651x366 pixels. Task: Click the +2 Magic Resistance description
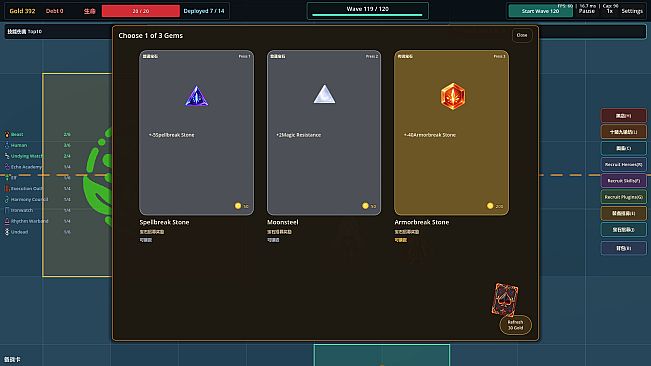point(299,135)
